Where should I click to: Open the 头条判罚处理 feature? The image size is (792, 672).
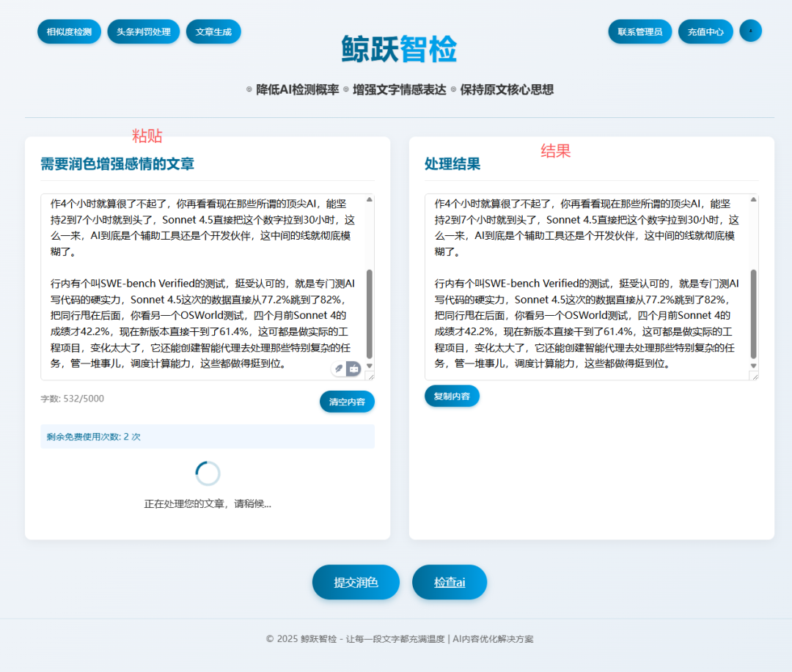click(143, 31)
